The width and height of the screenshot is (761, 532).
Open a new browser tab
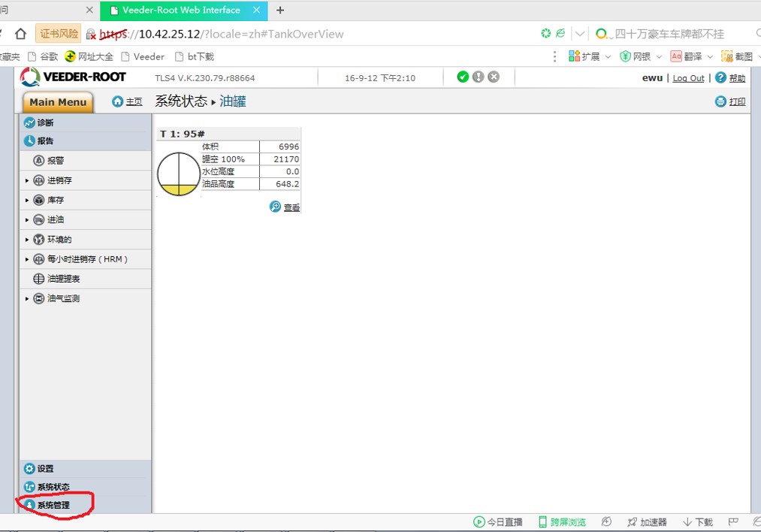280,11
